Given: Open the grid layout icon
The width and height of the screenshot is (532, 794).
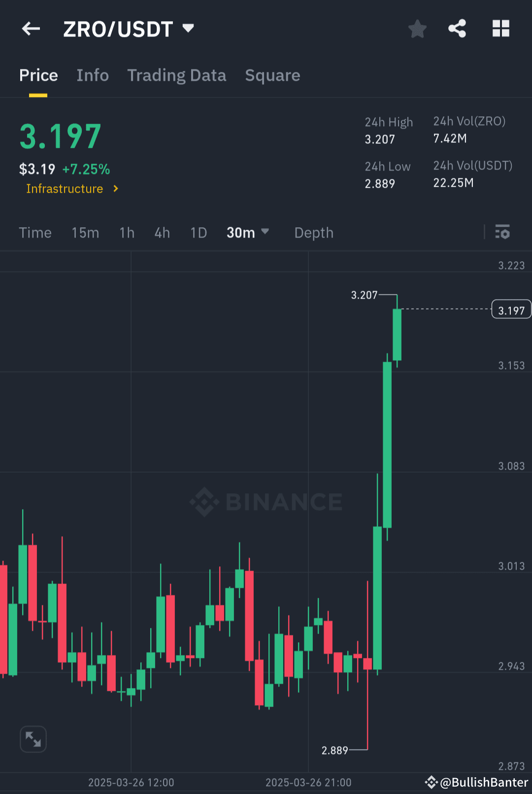Looking at the screenshot, I should click(501, 29).
